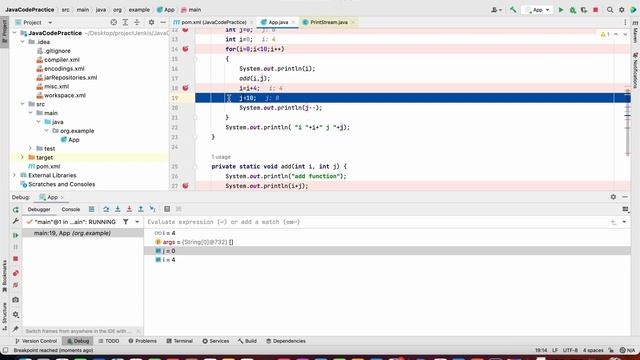Open the App run configuration dropdown
This screenshot has width=640, height=360.
538,9
